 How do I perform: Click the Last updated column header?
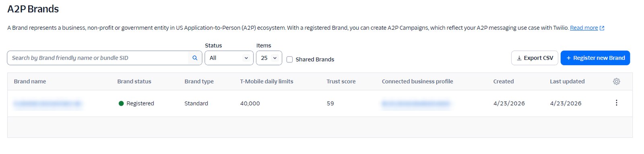click(x=567, y=82)
